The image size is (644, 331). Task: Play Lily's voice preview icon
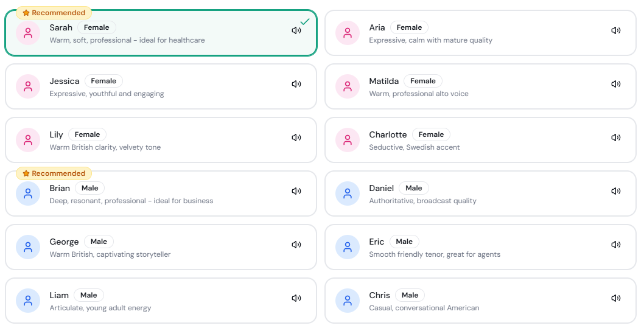pos(296,138)
